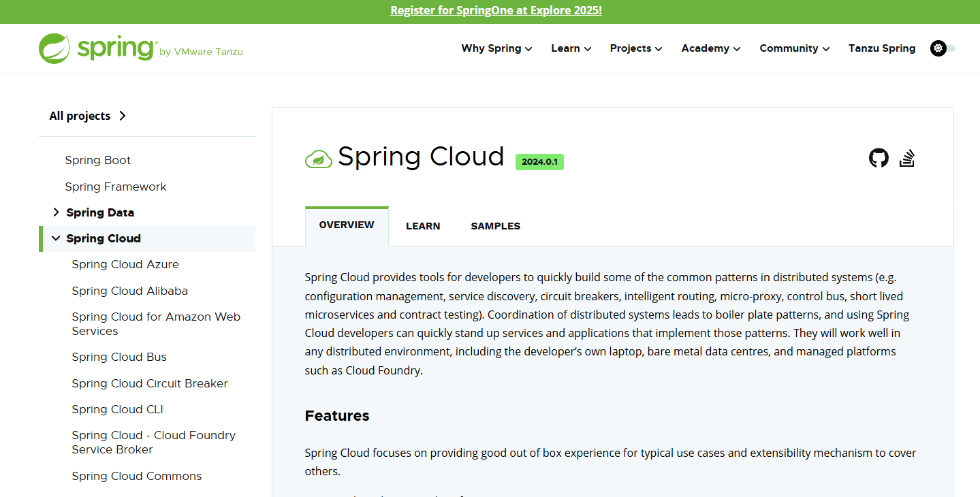Viewport: 980px width, 497px height.
Task: Open the Spring Cloud GitHub repository icon
Action: [879, 158]
